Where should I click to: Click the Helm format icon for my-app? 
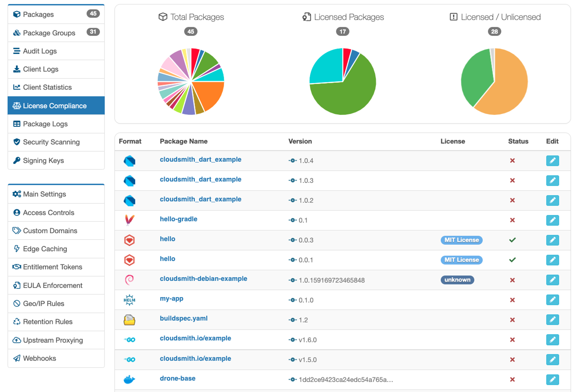[129, 300]
